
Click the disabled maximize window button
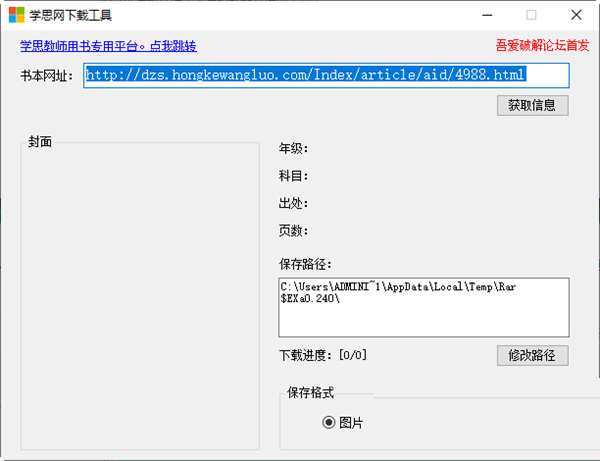pyautogui.click(x=531, y=15)
